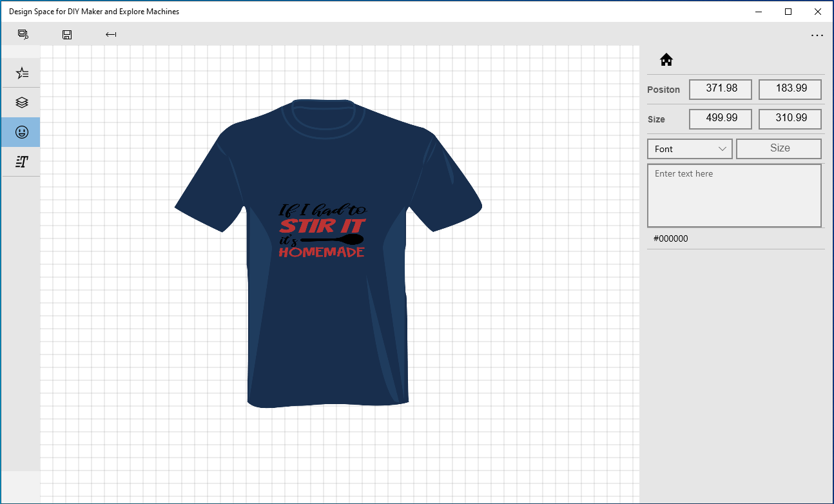
Task: Save the design with the floppy disk icon
Action: [x=67, y=34]
